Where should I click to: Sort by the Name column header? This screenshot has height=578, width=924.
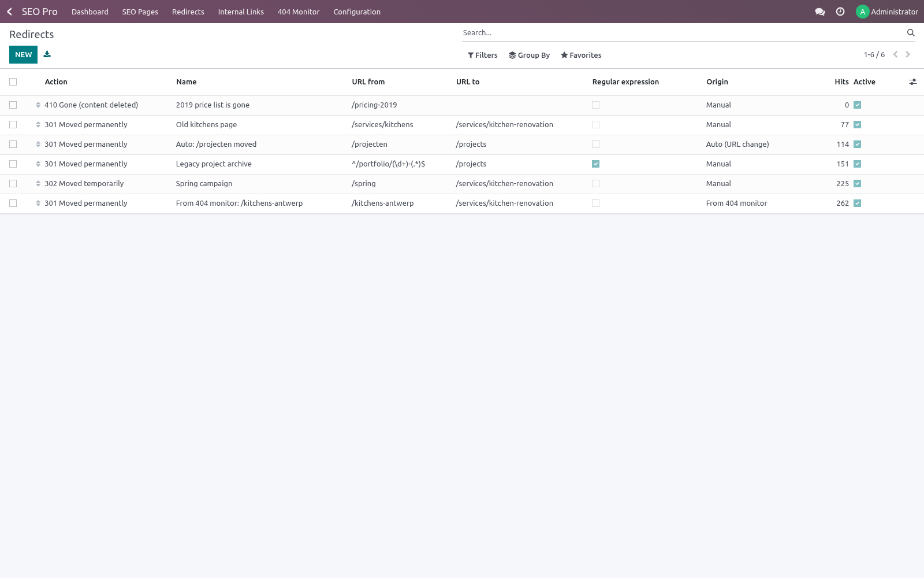coord(186,82)
